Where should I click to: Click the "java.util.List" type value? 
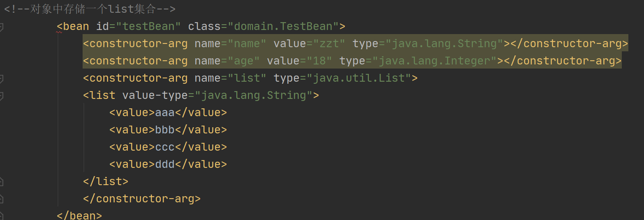[x=359, y=78]
